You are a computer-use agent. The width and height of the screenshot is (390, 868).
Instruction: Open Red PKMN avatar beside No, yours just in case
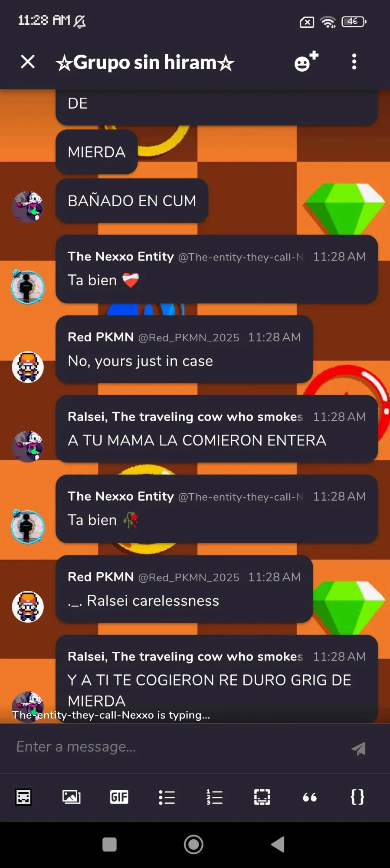click(x=28, y=367)
